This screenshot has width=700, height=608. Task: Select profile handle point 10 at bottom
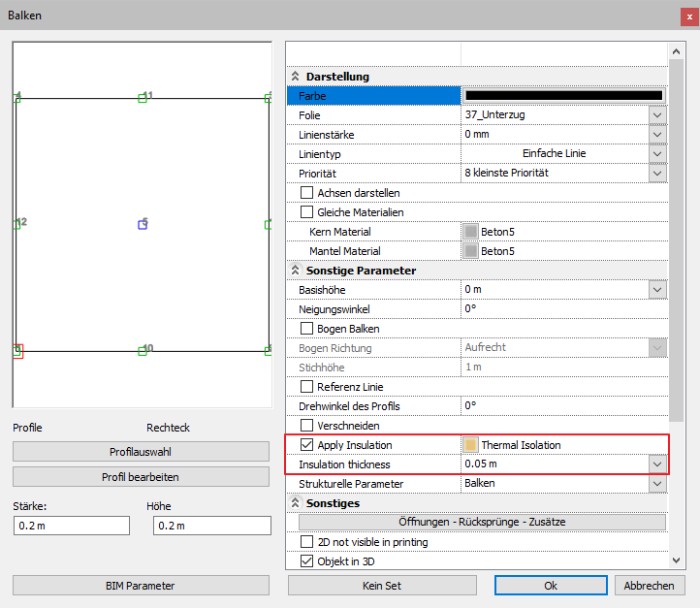143,350
